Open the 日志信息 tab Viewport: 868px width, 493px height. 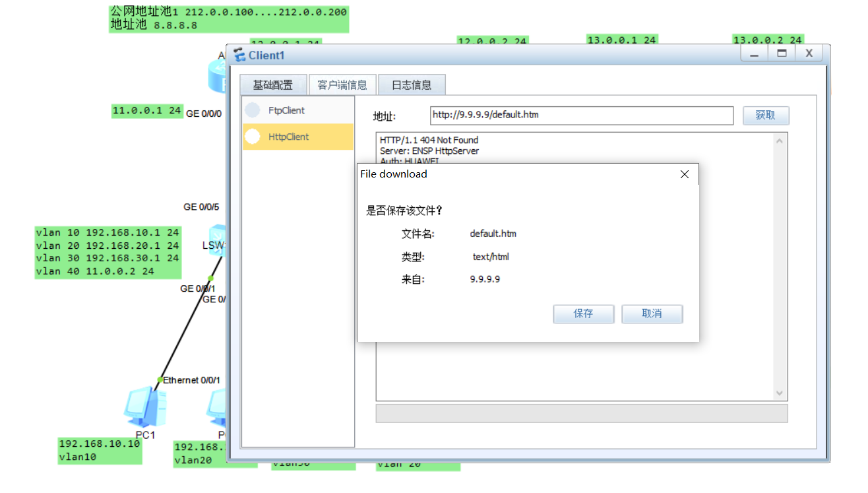pos(412,85)
